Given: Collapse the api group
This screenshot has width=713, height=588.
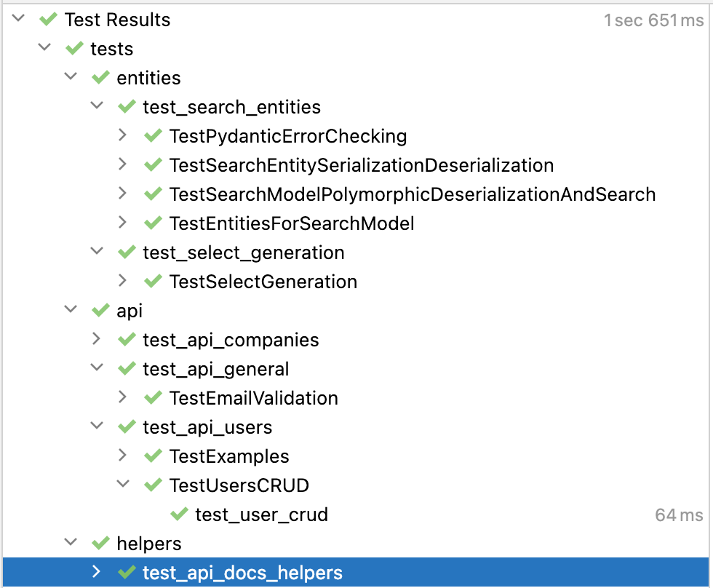Looking at the screenshot, I should tap(71, 311).
